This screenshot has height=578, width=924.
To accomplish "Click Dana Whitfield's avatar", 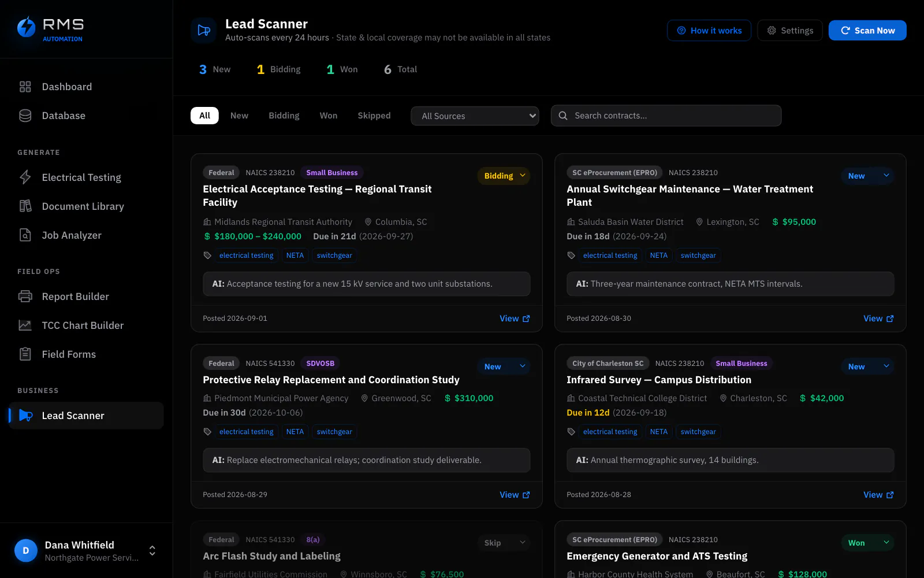I will (x=25, y=551).
